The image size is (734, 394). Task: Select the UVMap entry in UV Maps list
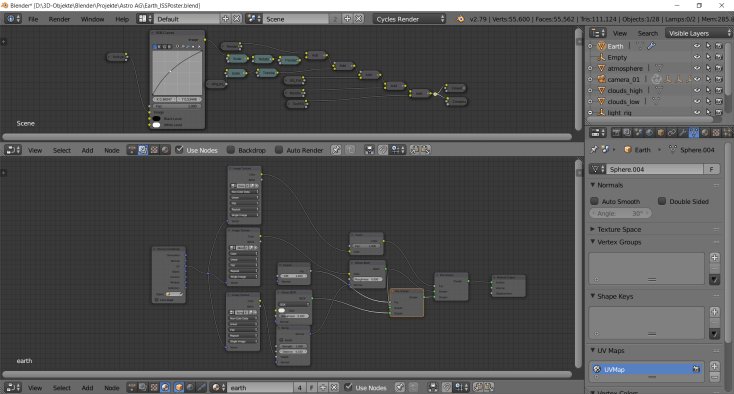click(x=646, y=369)
